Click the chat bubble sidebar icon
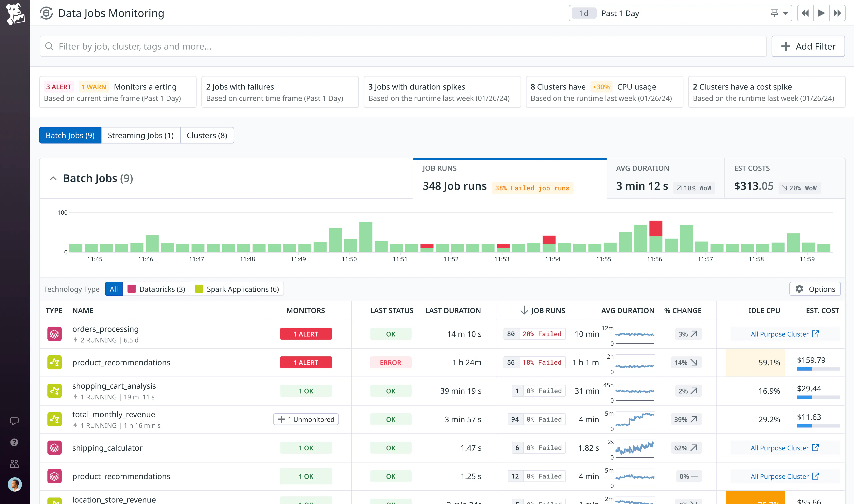 tap(14, 421)
